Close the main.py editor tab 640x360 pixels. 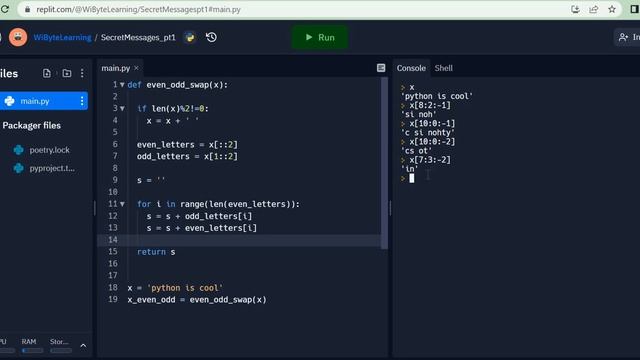pyautogui.click(x=136, y=68)
